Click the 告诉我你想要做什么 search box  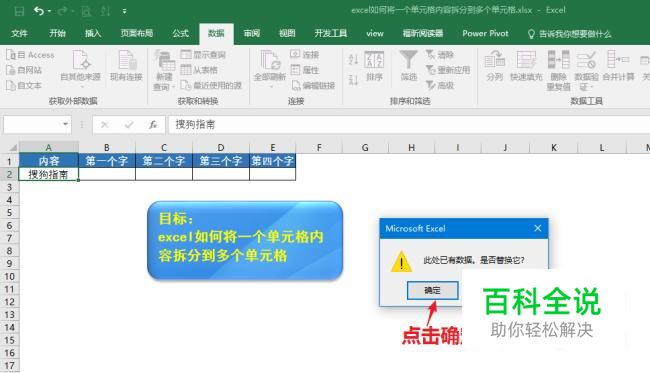coord(569,34)
